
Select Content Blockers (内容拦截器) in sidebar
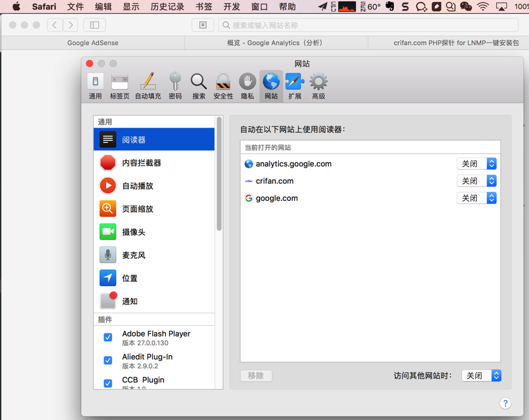pyautogui.click(x=154, y=162)
